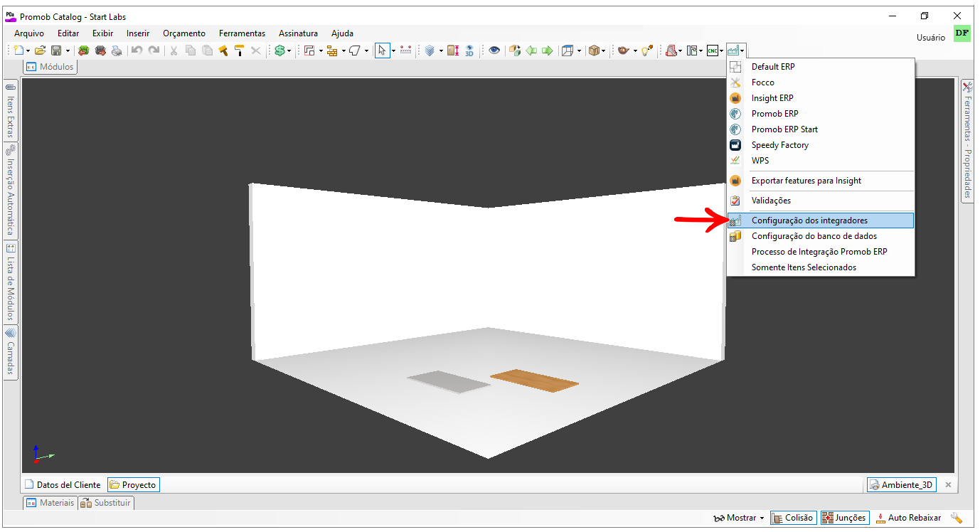Click the wireframe cube view icon
The image size is (980, 532).
(568, 50)
